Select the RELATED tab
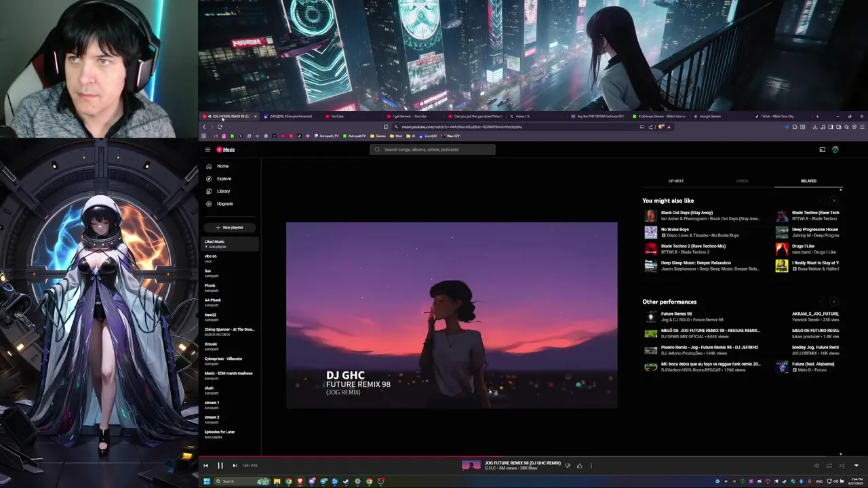The width and height of the screenshot is (868, 488). pyautogui.click(x=808, y=181)
